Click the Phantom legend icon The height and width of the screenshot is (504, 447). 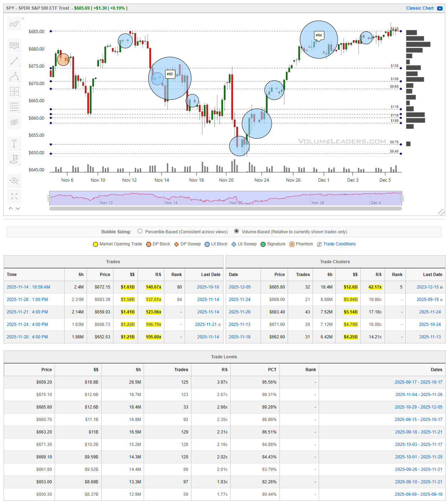pos(292,244)
